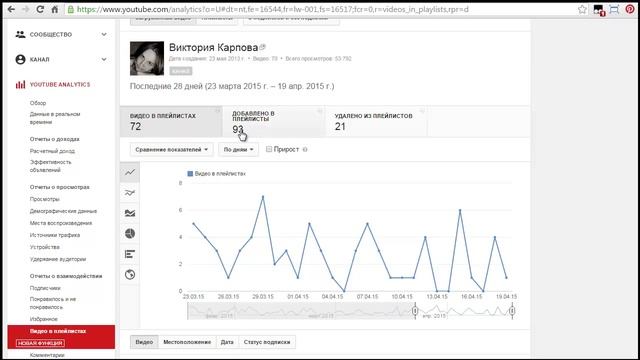Open the Удержание аудитории report

point(58,259)
